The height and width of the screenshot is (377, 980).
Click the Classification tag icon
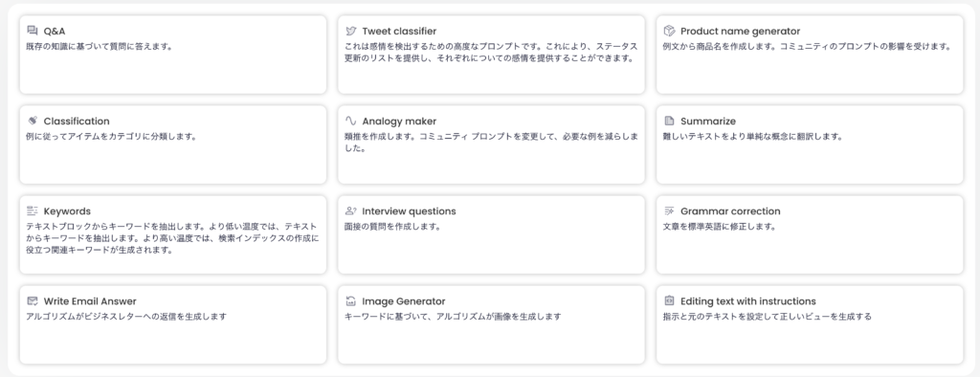pos(33,121)
